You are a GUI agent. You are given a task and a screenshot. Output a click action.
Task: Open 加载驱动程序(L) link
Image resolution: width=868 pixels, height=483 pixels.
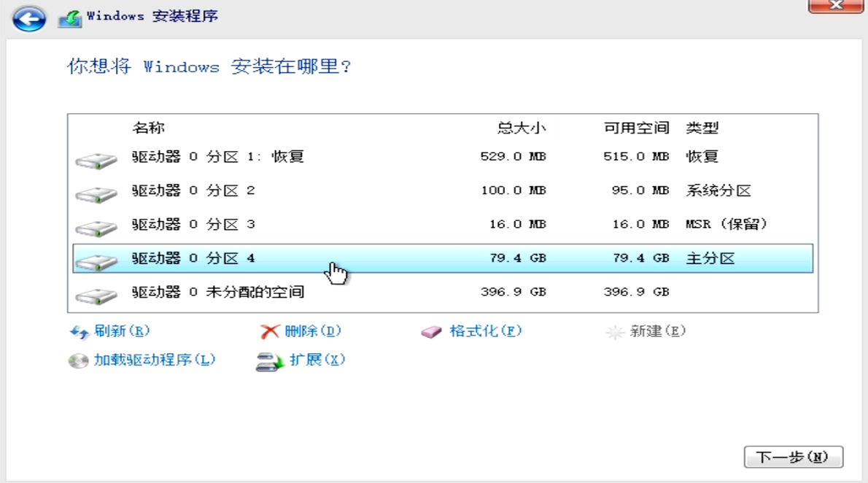click(155, 360)
